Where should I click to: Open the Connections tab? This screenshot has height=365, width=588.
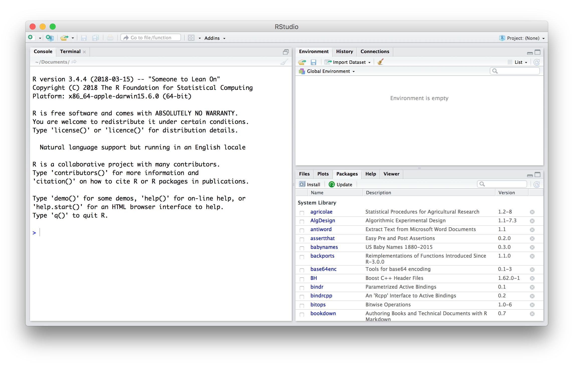click(x=375, y=52)
